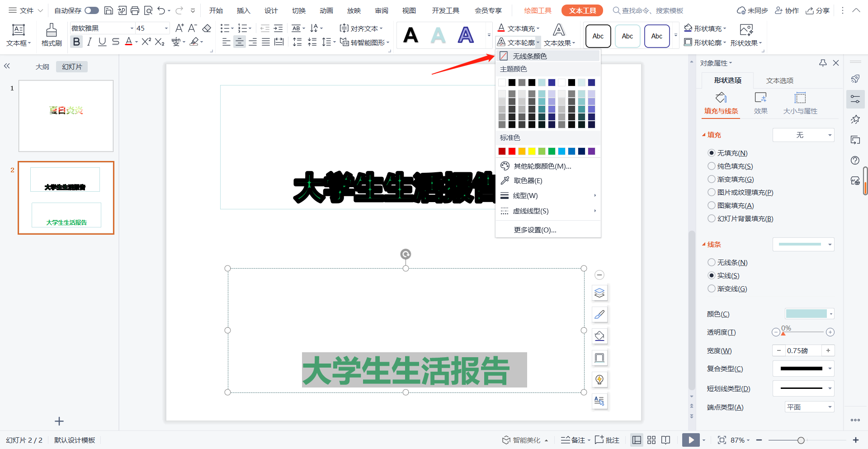
Task: Open layers floating button beside text box
Action: (x=599, y=293)
